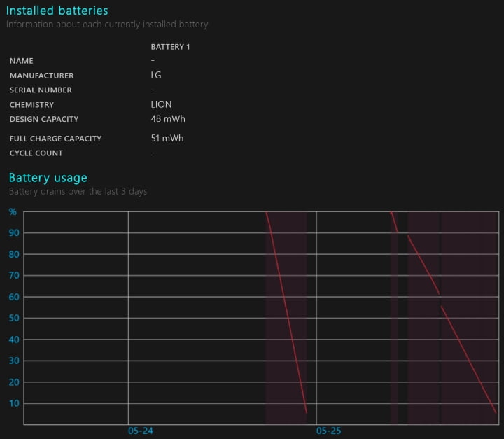Click the FULL CHARGE CAPACITY label
This screenshot has width=504, height=439.
55,139
